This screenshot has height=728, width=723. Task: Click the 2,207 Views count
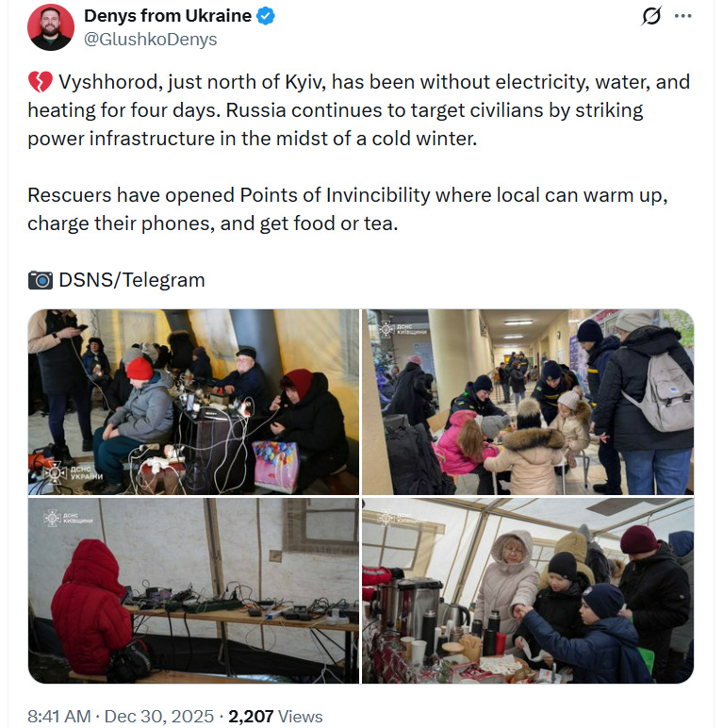tap(275, 717)
